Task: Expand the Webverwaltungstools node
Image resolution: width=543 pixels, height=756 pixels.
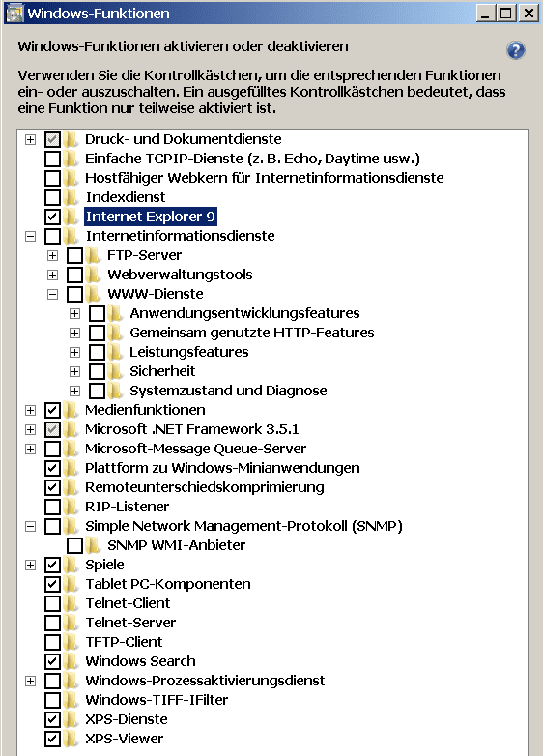Action: tap(52, 275)
